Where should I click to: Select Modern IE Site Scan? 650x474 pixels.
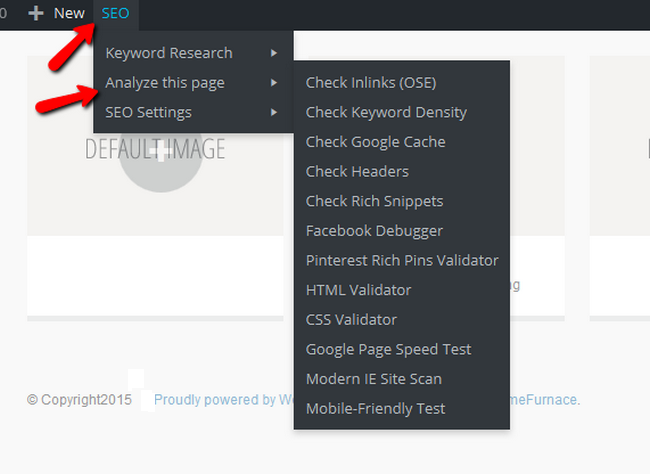(x=373, y=379)
